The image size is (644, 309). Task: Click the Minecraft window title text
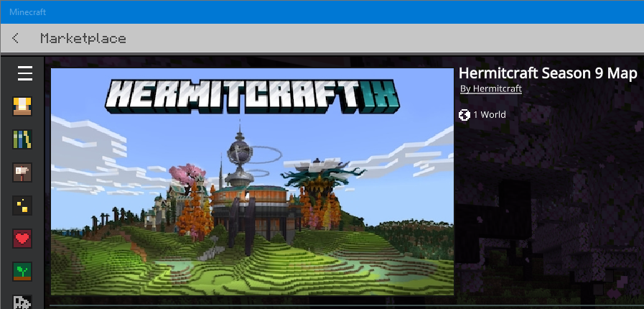[x=27, y=12]
